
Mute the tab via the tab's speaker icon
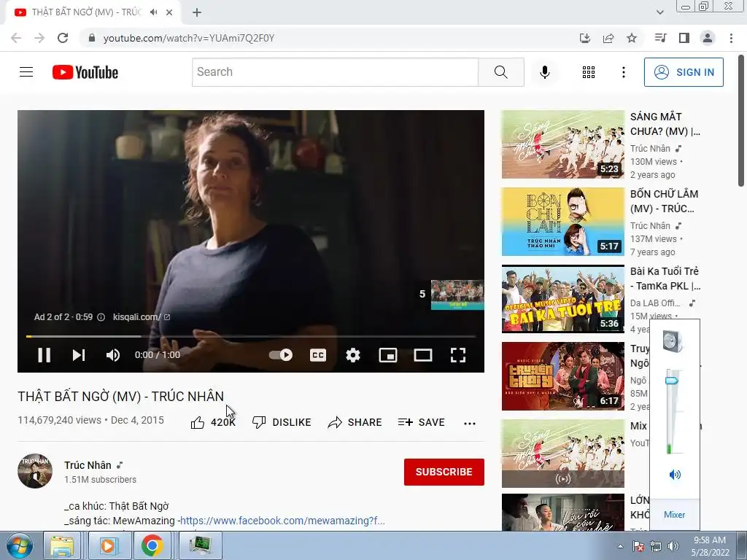tap(153, 12)
